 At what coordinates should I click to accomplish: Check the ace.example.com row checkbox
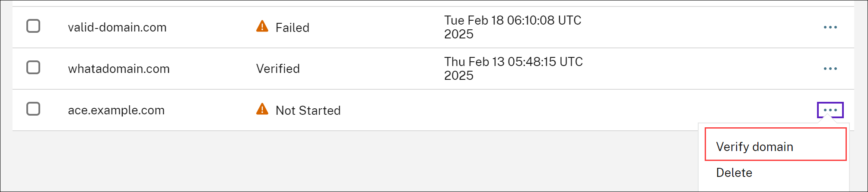pyautogui.click(x=33, y=109)
